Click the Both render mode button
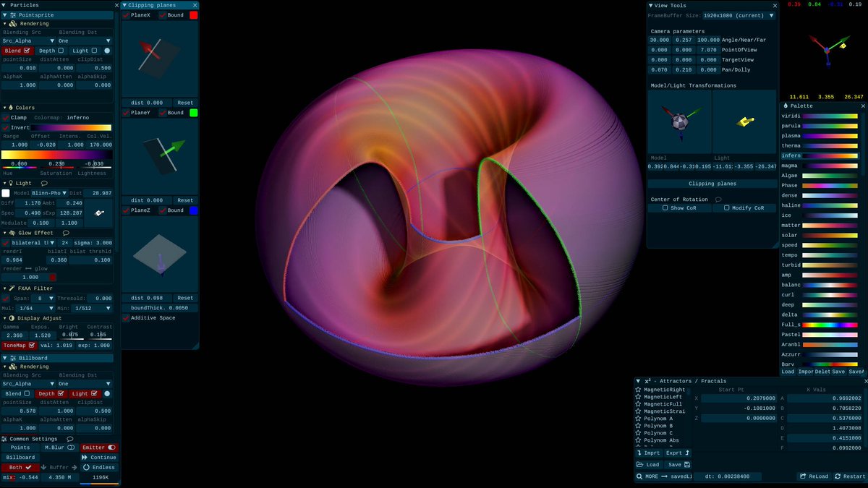868x488 pixels. (x=20, y=468)
